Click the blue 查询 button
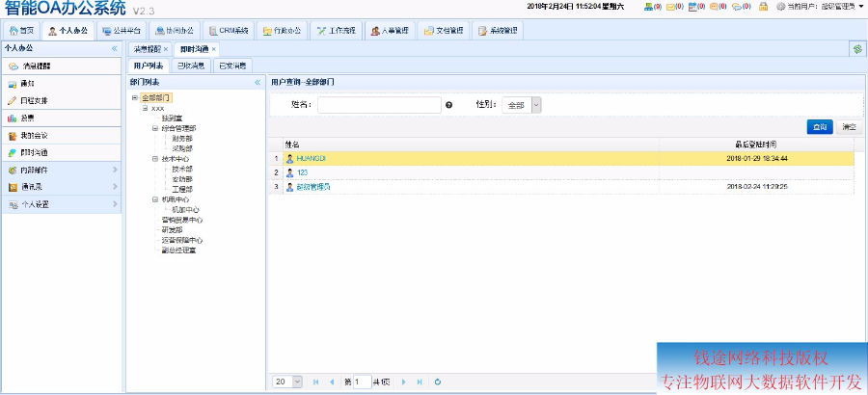The height and width of the screenshot is (395, 868). [820, 127]
